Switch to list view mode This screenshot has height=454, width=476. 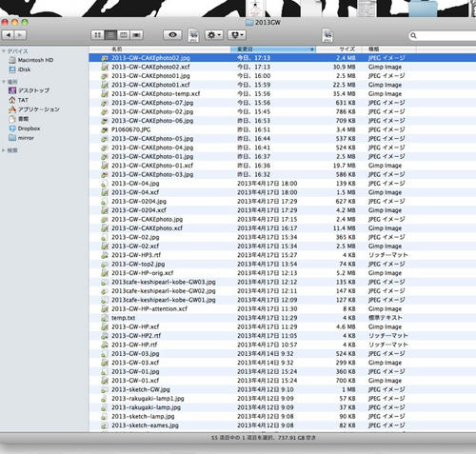coord(110,35)
